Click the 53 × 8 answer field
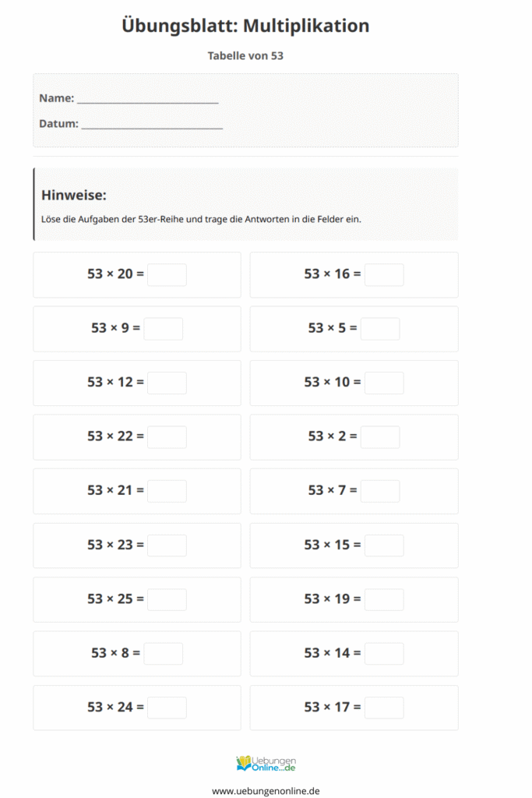This screenshot has width=532, height=798. [164, 654]
